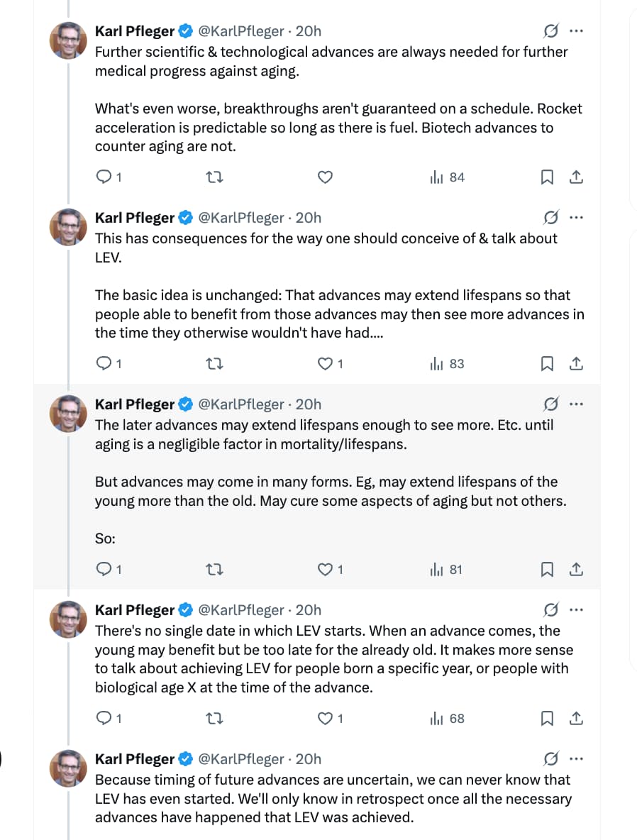Like the 'Further scientific & technological advances' tweet
Viewport: 637px width, 840px height.
325,177
